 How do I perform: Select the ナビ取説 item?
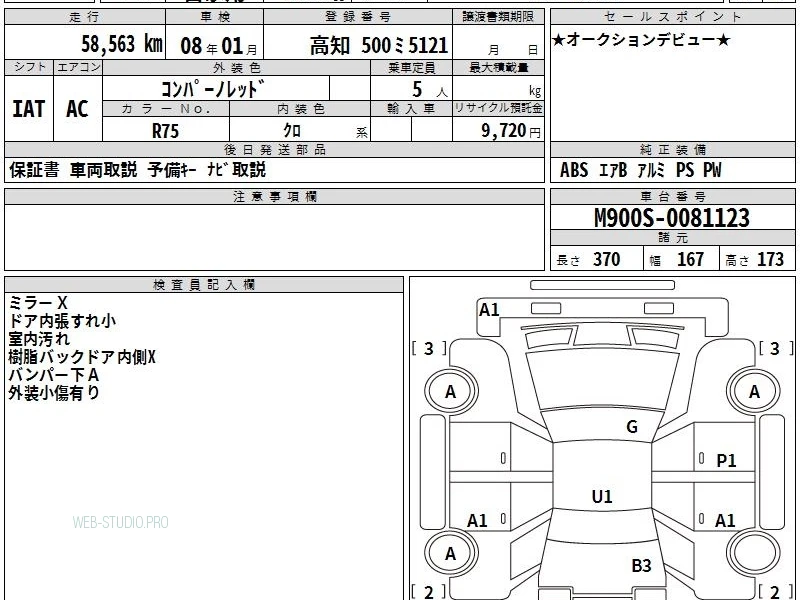click(236, 169)
